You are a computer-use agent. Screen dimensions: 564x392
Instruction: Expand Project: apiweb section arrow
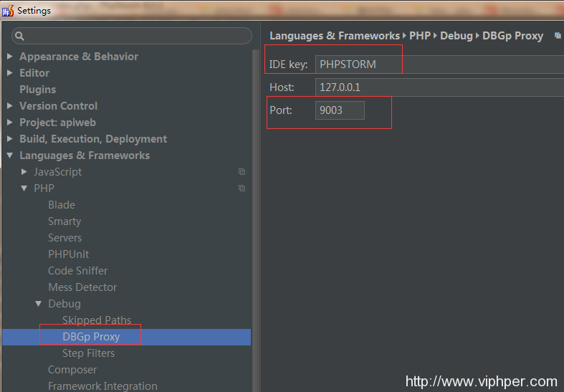(x=10, y=123)
